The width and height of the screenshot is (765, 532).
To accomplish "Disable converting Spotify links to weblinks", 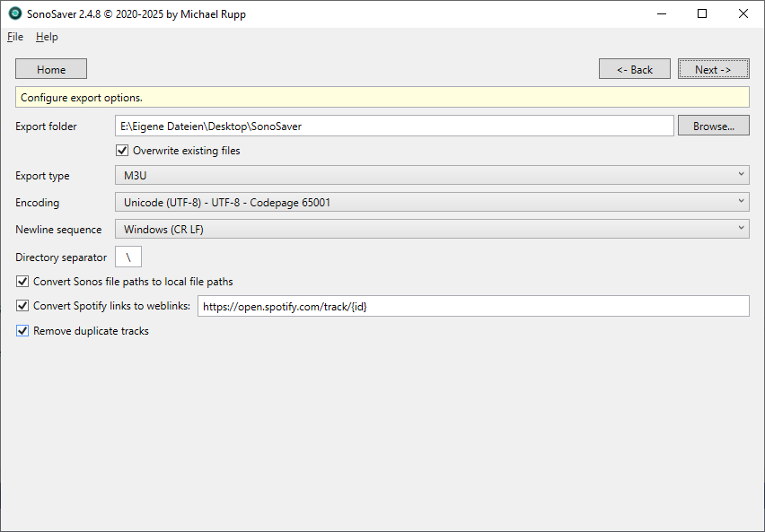I will click(22, 306).
